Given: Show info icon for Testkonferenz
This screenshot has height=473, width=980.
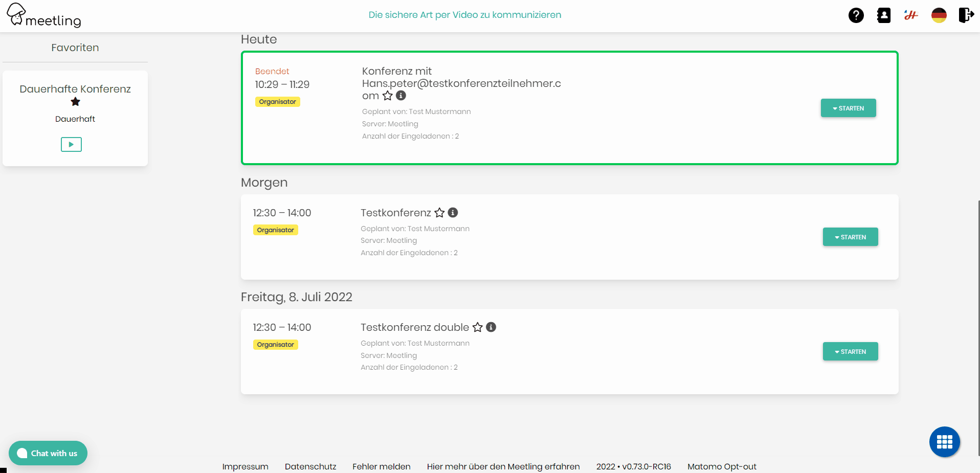Looking at the screenshot, I should tap(453, 213).
